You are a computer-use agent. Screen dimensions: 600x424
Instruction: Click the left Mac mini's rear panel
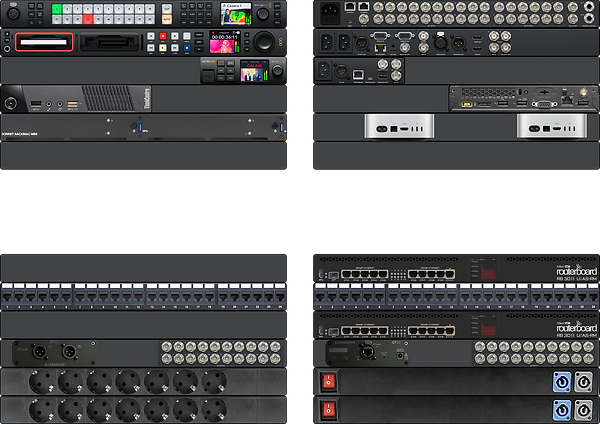(x=399, y=126)
